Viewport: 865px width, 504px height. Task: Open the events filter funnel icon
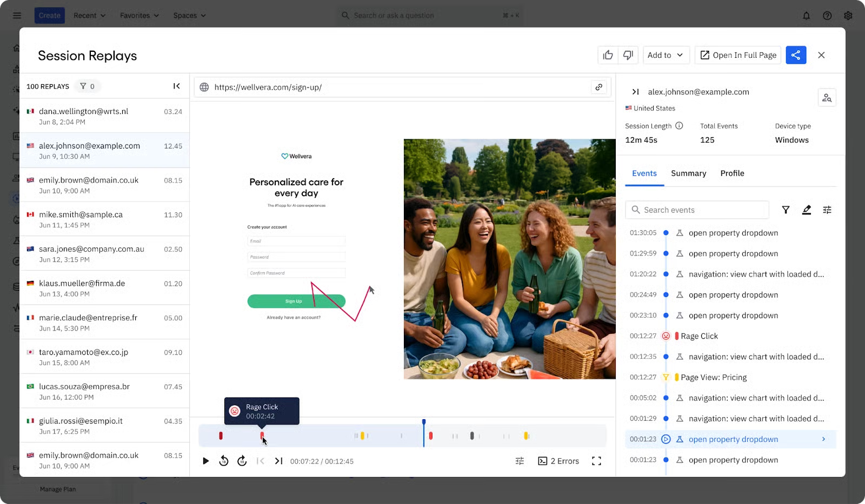tap(786, 210)
